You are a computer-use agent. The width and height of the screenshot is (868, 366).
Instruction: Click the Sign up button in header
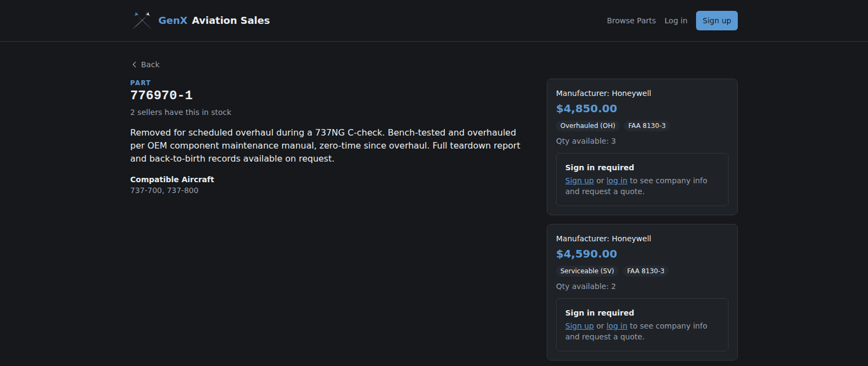717,21
